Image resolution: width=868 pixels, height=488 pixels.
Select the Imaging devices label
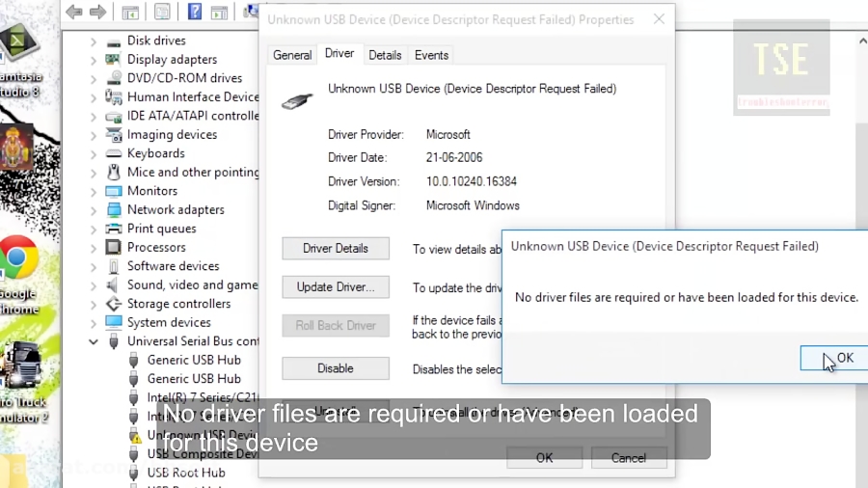coord(173,134)
